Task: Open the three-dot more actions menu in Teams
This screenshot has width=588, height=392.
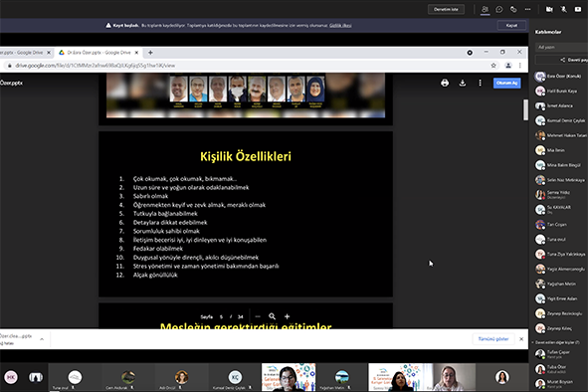Action: pos(527,9)
